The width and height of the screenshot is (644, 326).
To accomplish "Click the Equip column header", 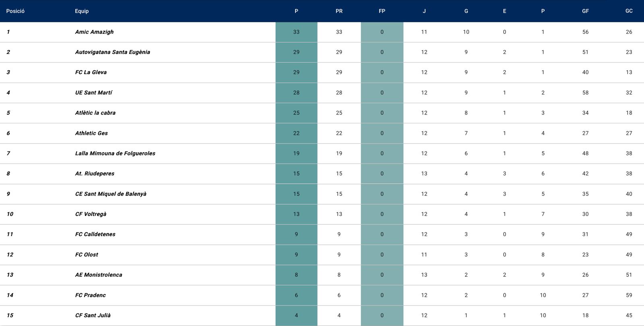I will click(x=82, y=11).
